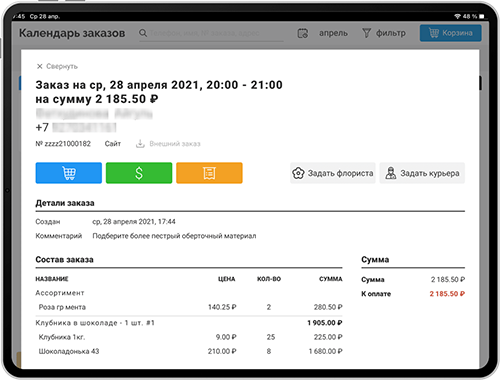Click the download icon near Внешний заказ
The height and width of the screenshot is (380, 500).
click(140, 144)
